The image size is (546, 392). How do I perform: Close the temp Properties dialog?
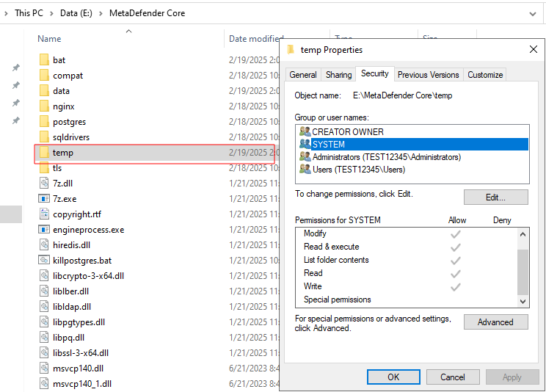[x=533, y=49]
